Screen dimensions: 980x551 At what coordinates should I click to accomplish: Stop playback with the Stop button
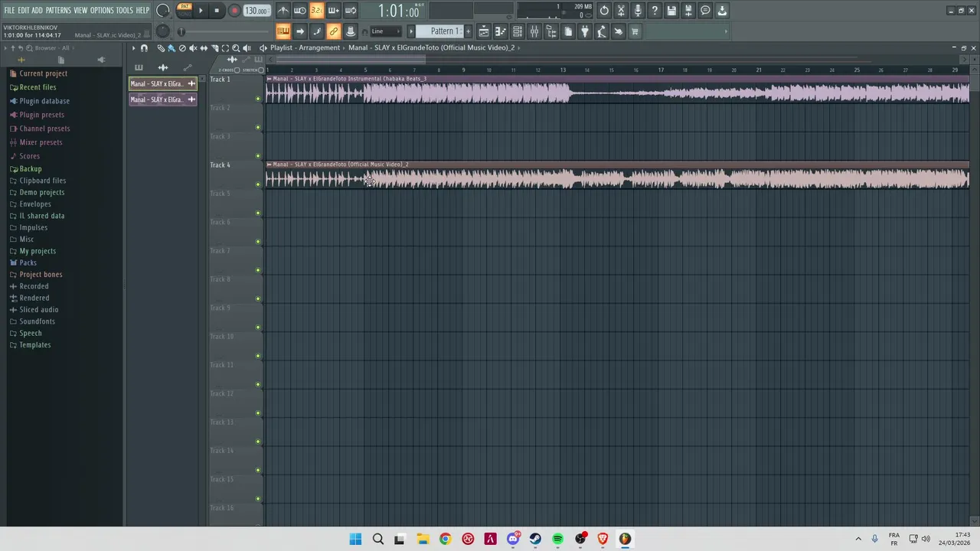[217, 11]
